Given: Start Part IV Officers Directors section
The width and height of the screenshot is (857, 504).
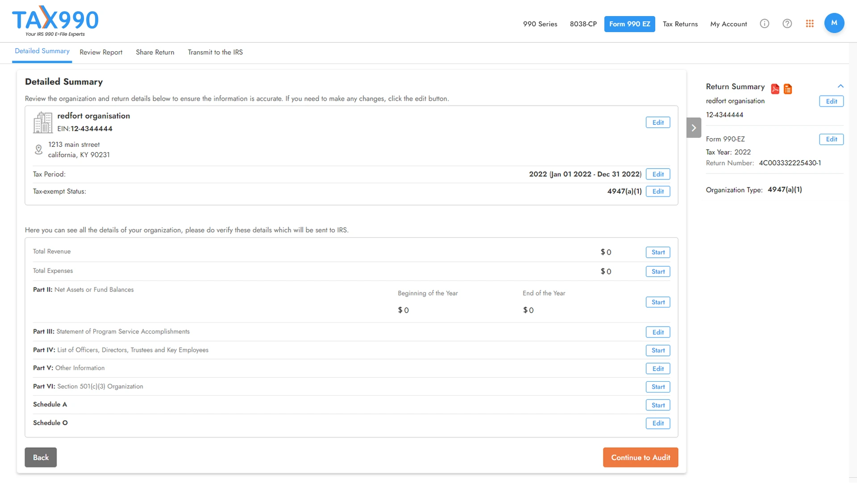Looking at the screenshot, I should tap(658, 350).
